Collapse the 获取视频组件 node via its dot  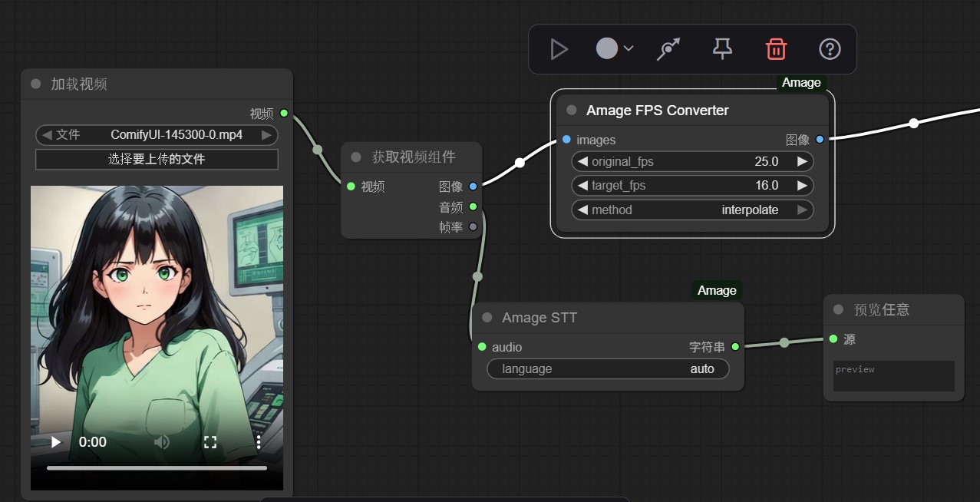355,157
